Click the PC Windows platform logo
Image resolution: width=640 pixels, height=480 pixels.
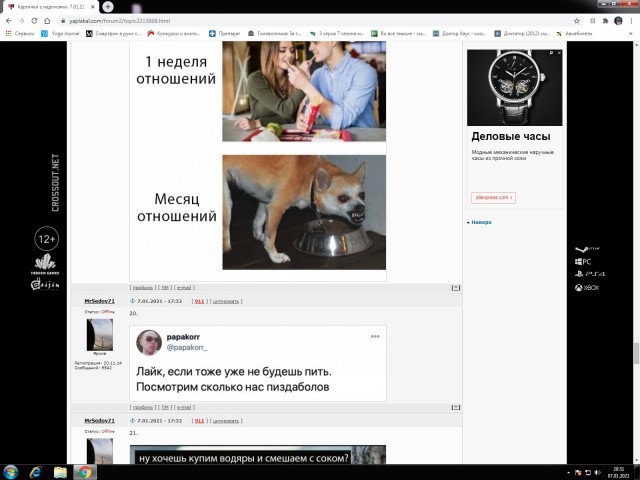click(583, 262)
